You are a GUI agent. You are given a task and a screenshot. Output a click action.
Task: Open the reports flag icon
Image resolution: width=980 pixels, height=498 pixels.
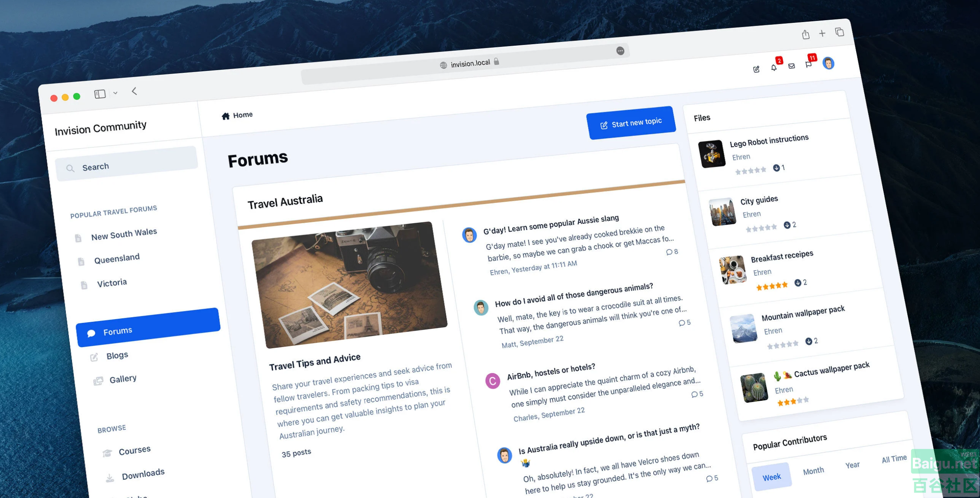(x=809, y=65)
